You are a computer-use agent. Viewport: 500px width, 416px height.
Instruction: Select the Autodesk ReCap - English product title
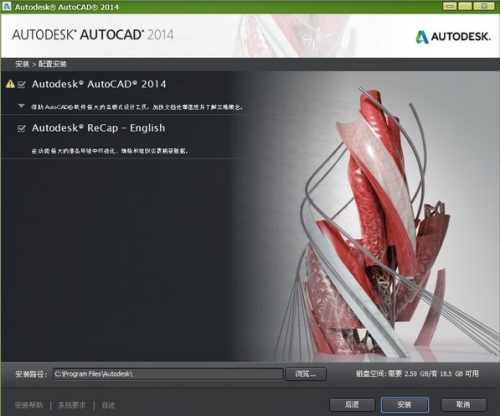(x=98, y=128)
